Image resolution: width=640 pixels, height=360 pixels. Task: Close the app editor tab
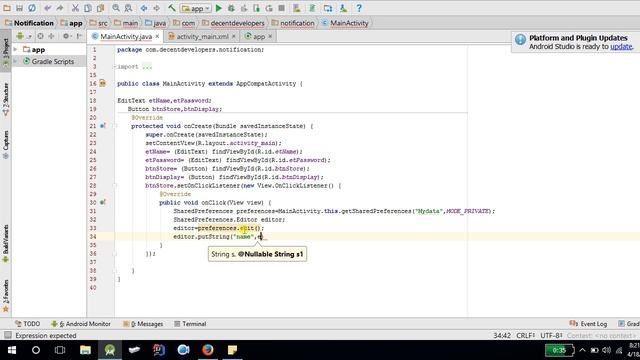pos(270,36)
